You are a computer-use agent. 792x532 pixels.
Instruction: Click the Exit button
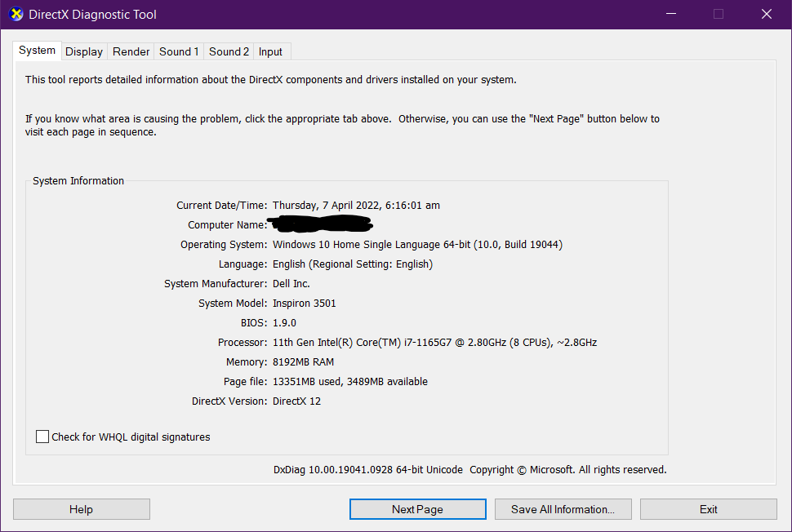[x=708, y=509]
